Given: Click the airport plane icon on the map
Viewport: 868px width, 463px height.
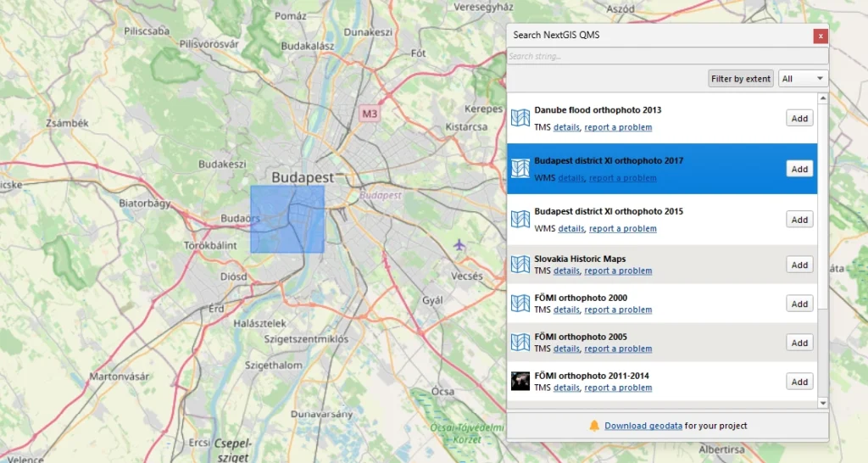Looking at the screenshot, I should click(x=459, y=246).
